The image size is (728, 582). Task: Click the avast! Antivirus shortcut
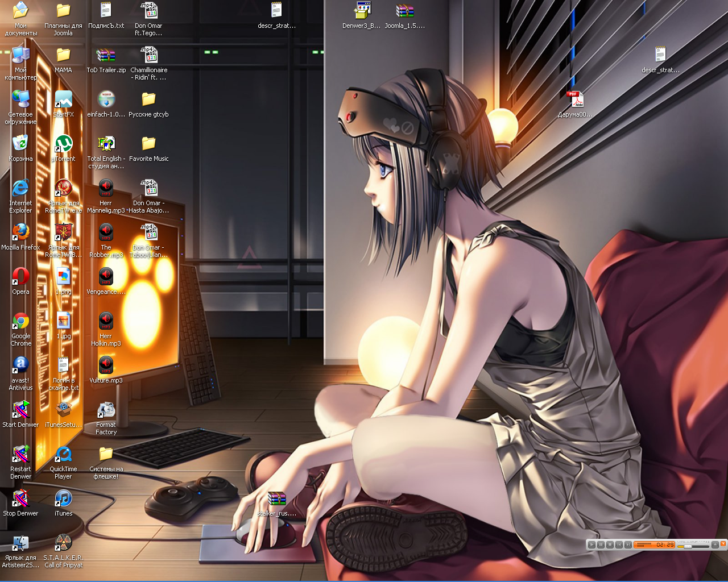click(x=20, y=365)
